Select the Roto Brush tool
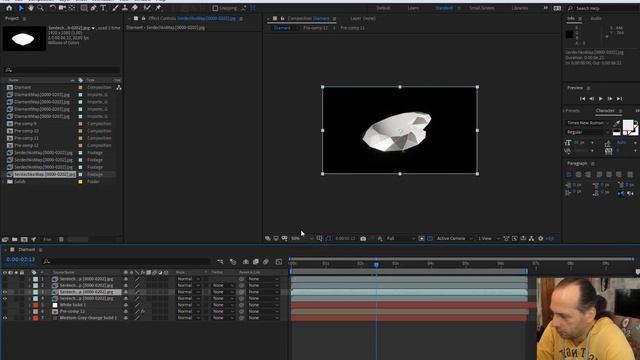The height and width of the screenshot is (360, 640). click(x=147, y=8)
